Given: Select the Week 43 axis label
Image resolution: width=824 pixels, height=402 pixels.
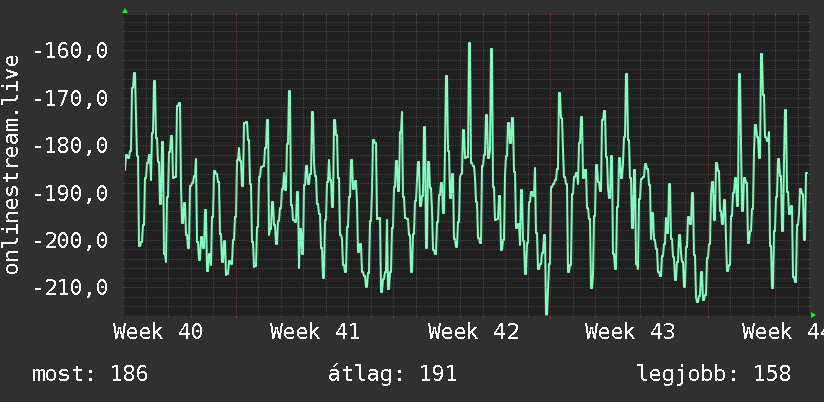Looking at the screenshot, I should tap(630, 332).
